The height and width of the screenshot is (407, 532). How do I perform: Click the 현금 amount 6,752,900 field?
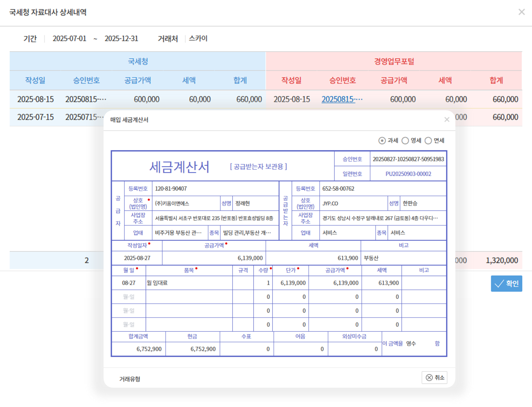pyautogui.click(x=193, y=349)
